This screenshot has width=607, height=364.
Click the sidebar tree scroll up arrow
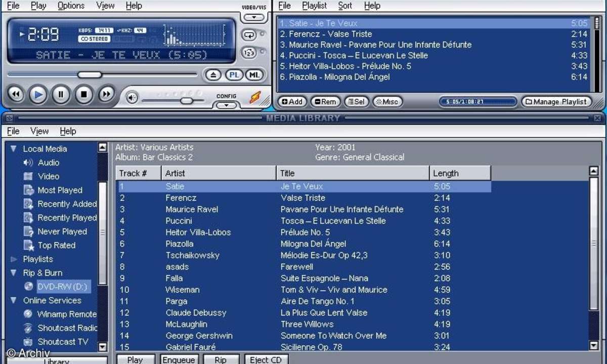(x=103, y=147)
